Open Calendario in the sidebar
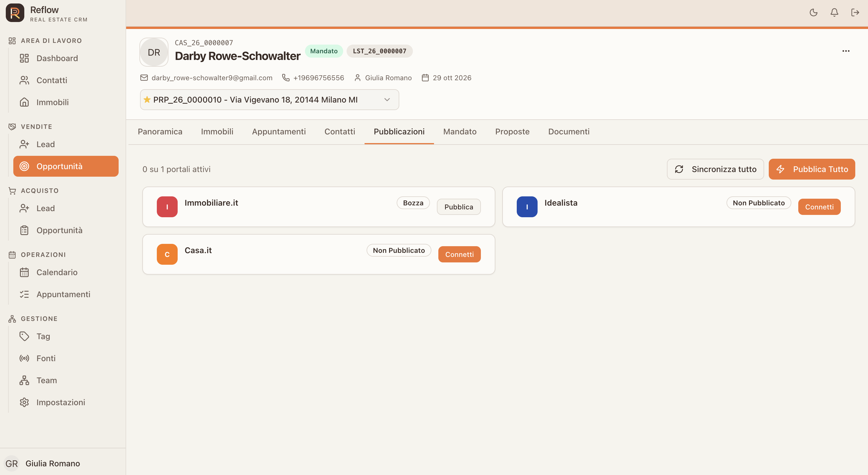 coord(66,272)
